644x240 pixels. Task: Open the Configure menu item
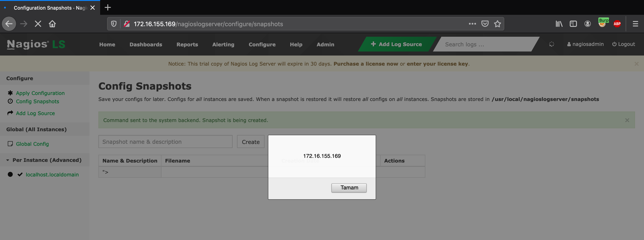[262, 44]
